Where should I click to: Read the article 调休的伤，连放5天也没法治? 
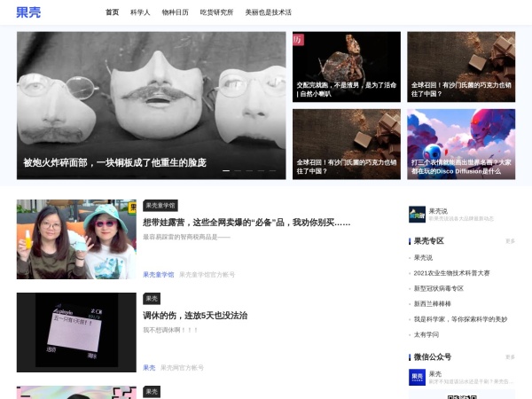point(195,315)
